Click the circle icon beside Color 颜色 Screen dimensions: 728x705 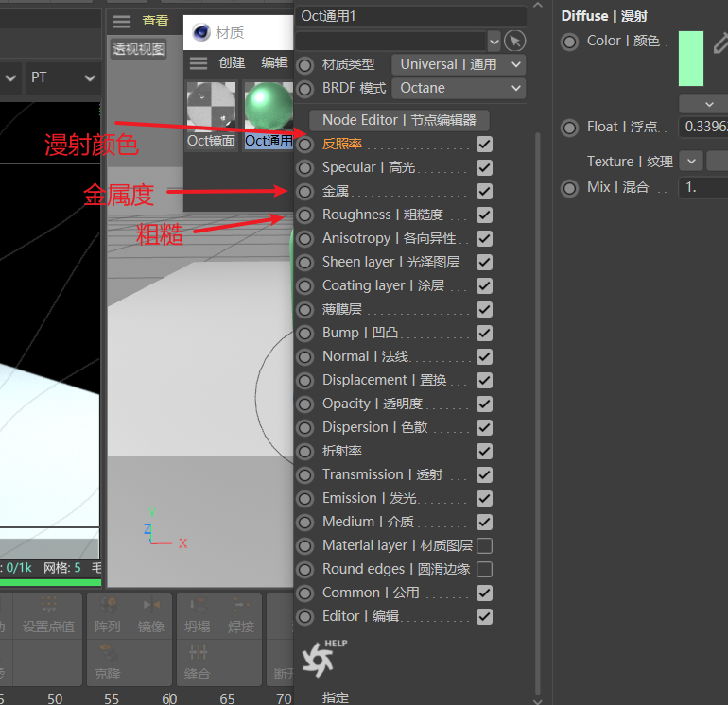click(x=569, y=43)
